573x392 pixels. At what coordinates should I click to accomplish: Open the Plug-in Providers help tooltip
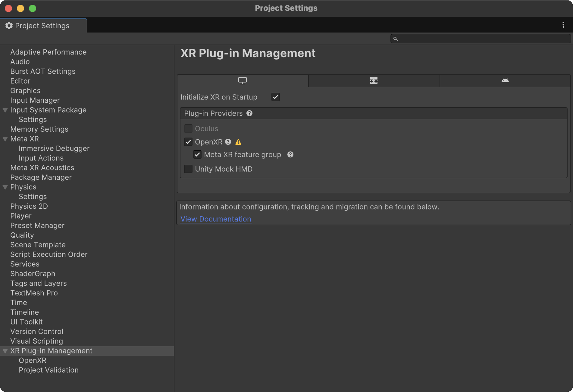coord(249,113)
